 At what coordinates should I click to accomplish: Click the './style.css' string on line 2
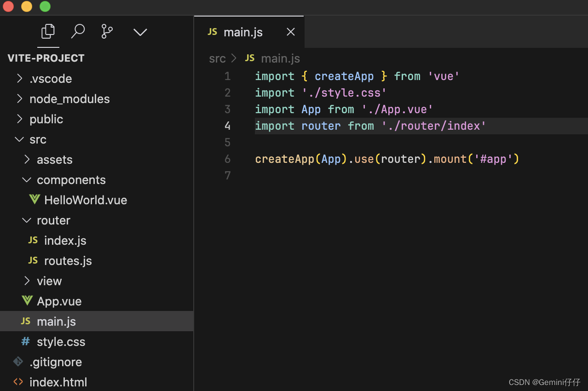[x=344, y=92]
